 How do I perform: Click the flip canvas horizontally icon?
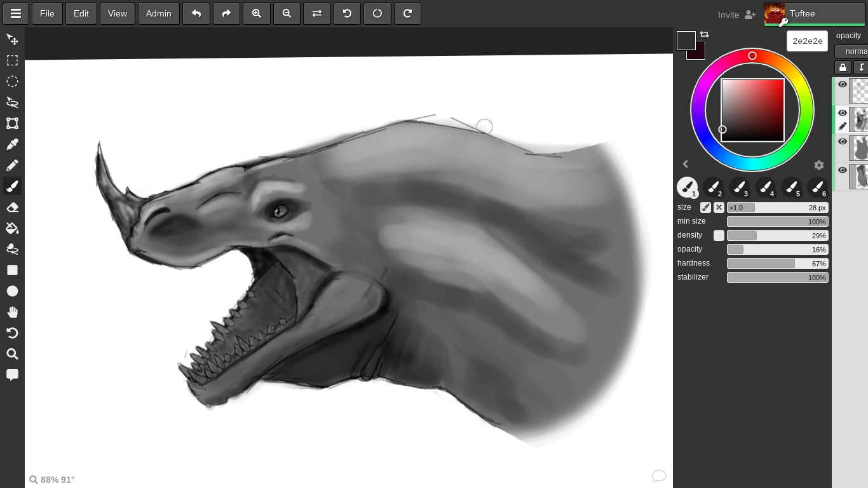tap(316, 13)
